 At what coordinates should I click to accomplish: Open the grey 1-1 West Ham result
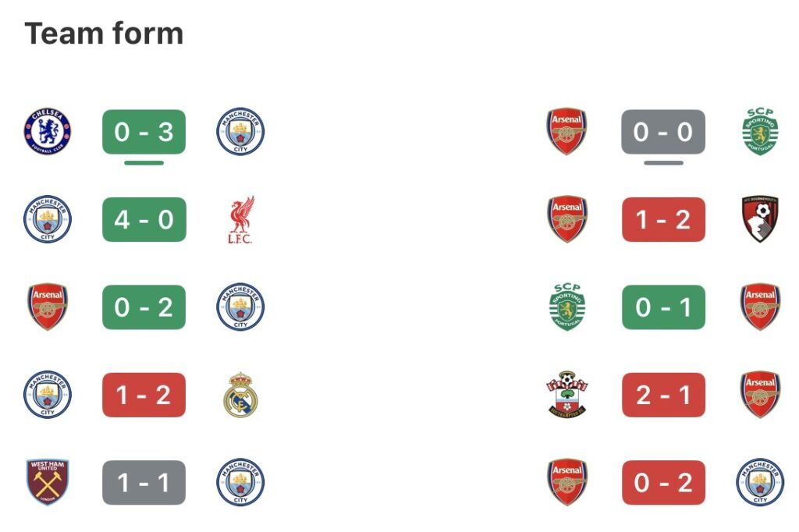coord(144,482)
